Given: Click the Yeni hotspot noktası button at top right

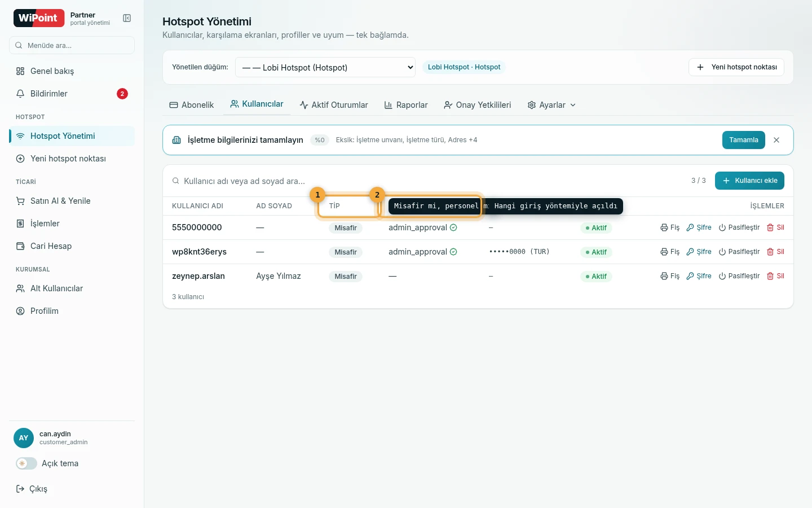Looking at the screenshot, I should point(736,67).
